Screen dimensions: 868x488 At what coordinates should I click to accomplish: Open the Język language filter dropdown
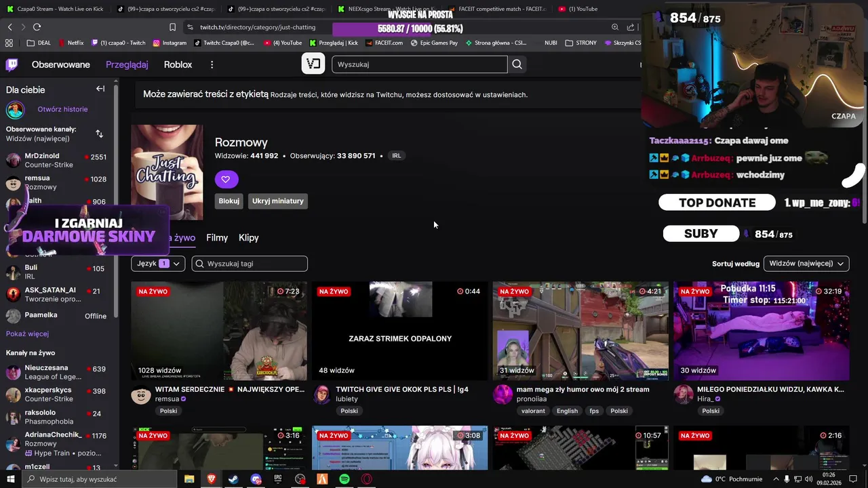158,264
